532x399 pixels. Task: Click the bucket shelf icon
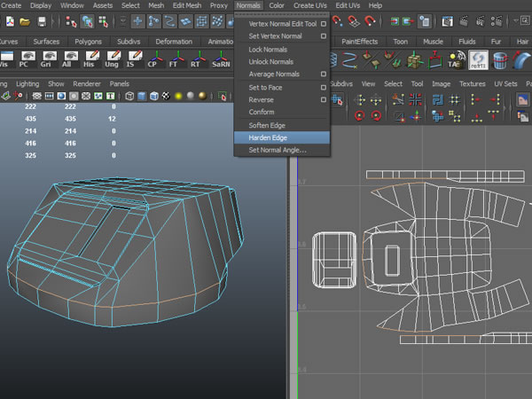click(500, 60)
